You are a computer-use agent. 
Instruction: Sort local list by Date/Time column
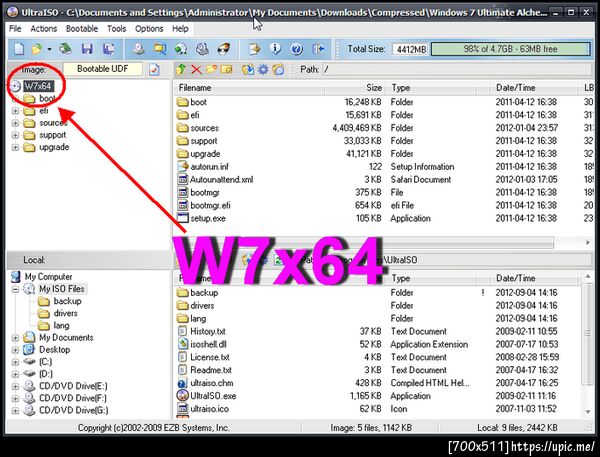535,278
